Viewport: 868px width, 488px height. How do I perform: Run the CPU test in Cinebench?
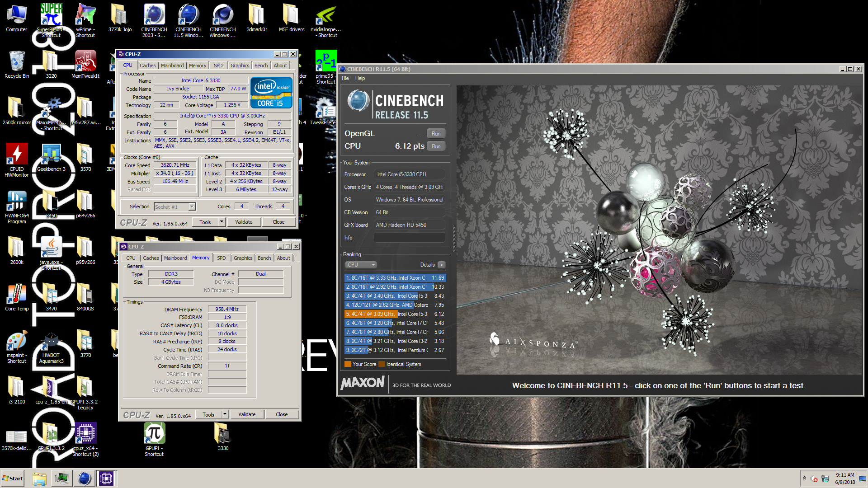436,146
